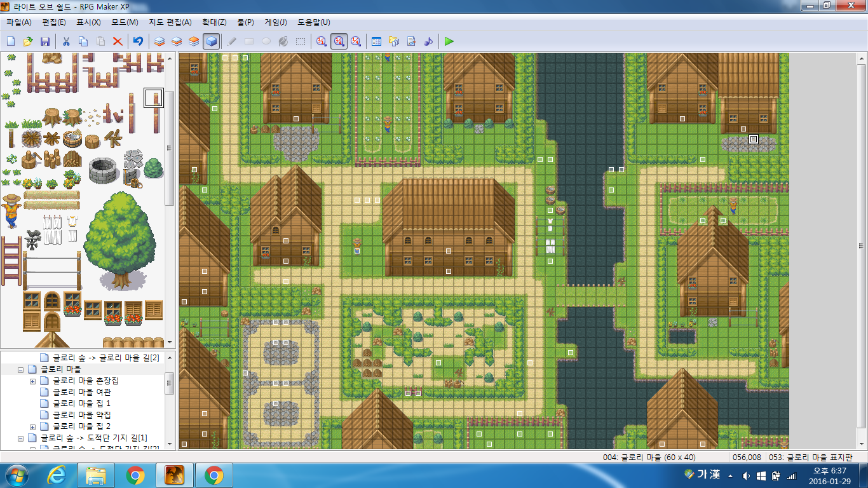
Task: Launch Internet Explorer from taskbar
Action: pos(57,475)
